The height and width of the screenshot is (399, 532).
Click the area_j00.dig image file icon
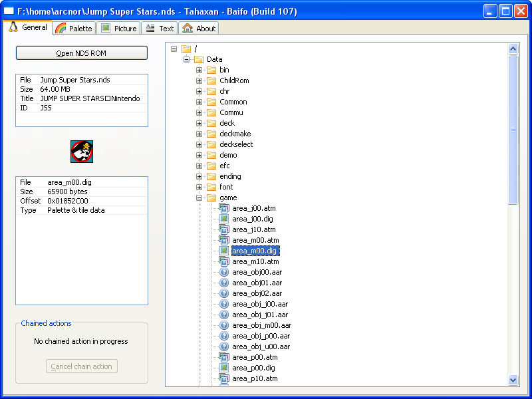(x=224, y=219)
